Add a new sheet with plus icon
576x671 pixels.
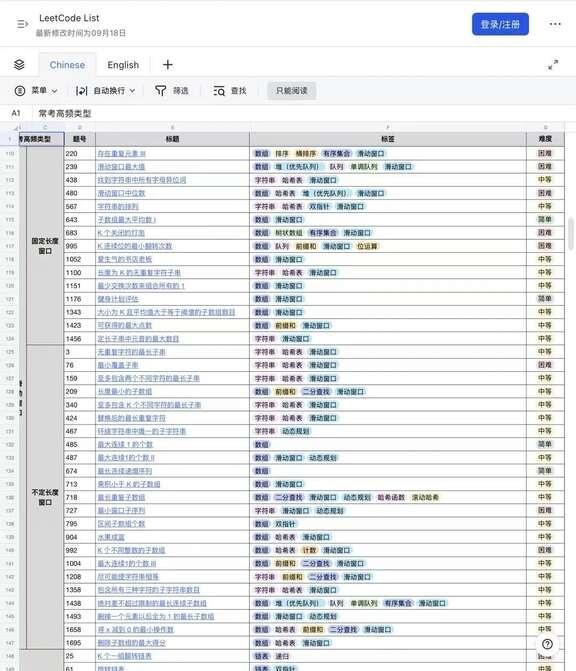[x=168, y=65]
